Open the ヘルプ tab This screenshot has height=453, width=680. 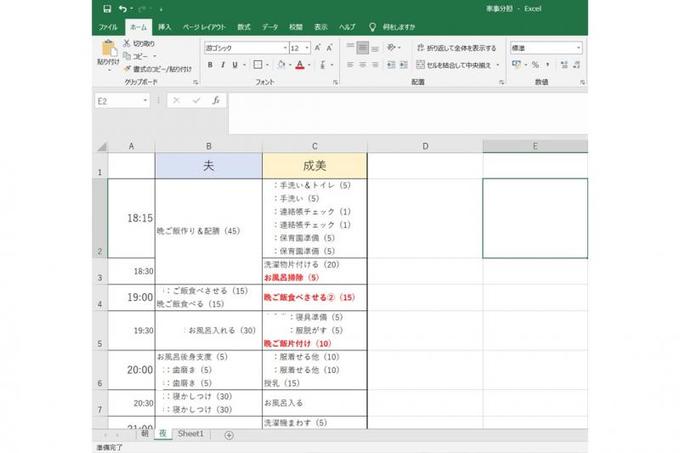tap(347, 27)
